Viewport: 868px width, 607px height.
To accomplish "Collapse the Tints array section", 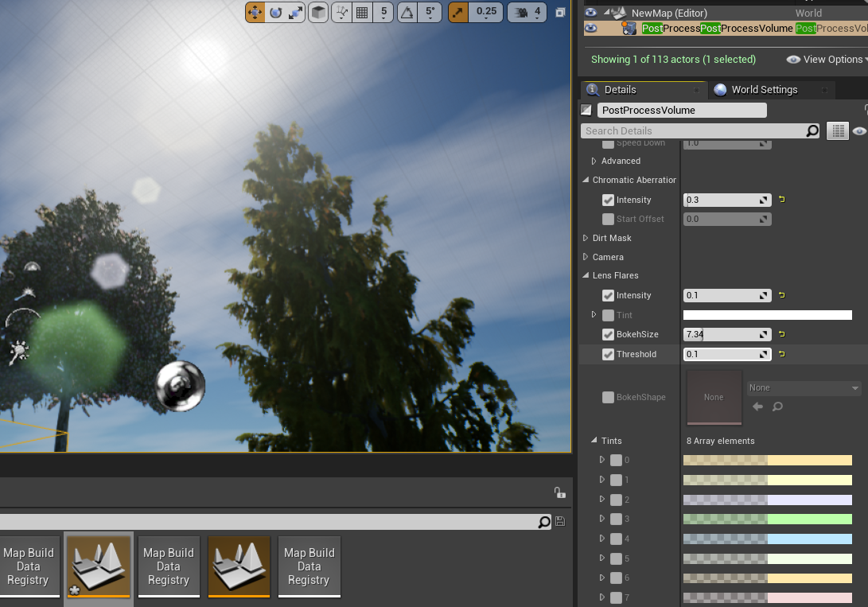I will click(x=594, y=441).
